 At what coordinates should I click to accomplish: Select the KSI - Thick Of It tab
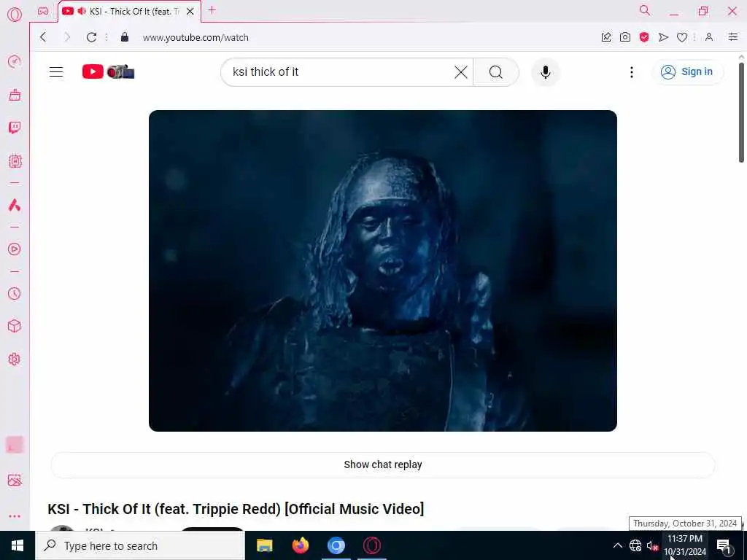coord(128,12)
